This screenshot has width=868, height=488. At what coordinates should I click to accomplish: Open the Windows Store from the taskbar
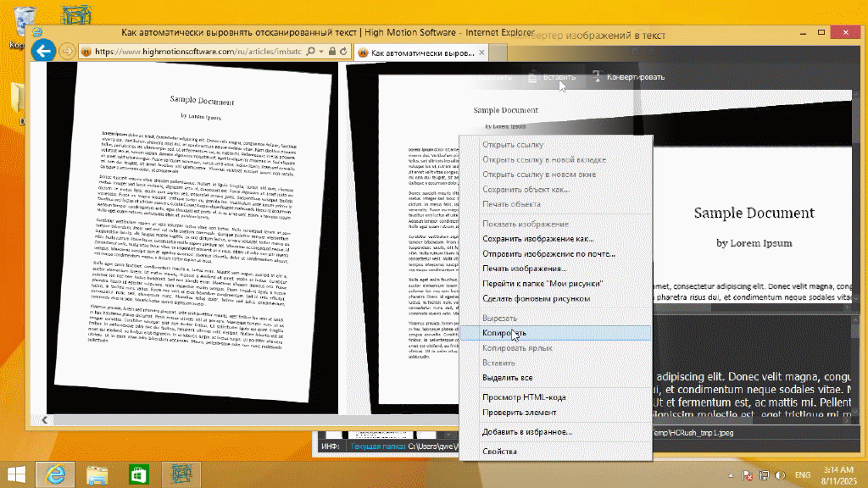[138, 474]
